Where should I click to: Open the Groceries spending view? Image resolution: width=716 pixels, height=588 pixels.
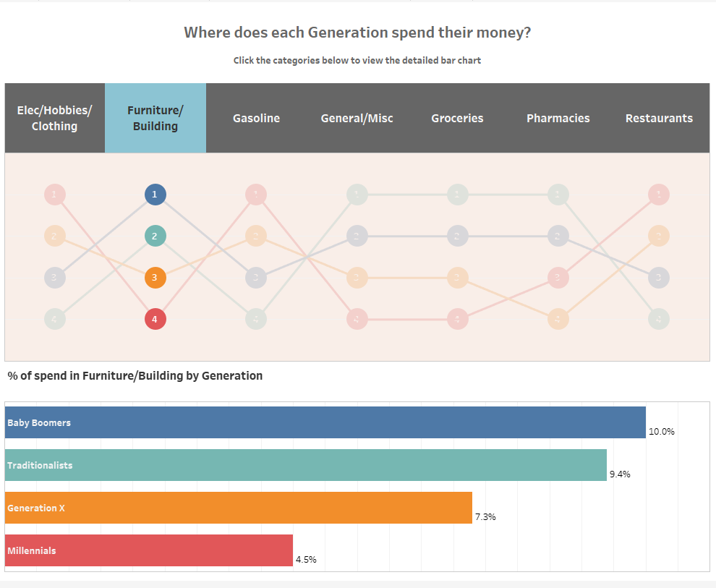tap(457, 118)
